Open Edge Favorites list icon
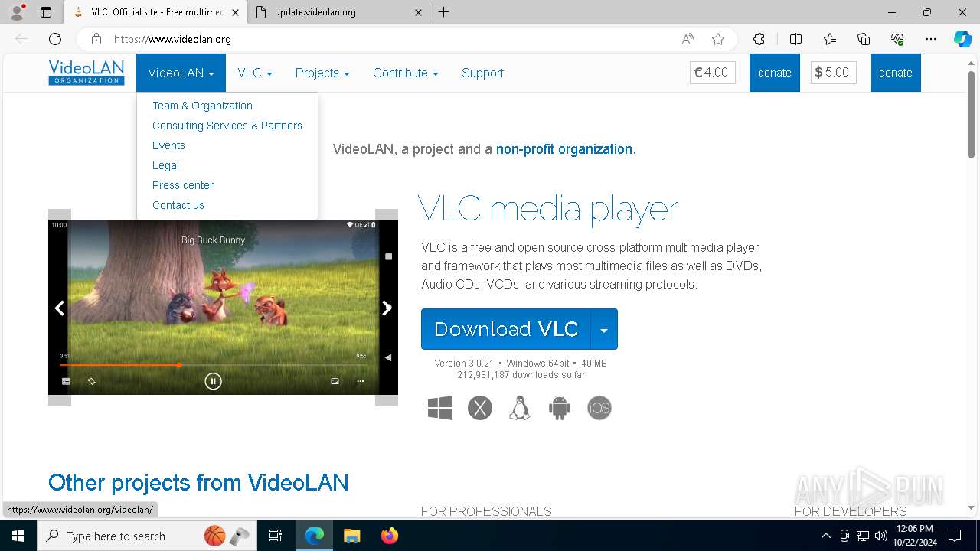Viewport: 980px width, 551px height. pyautogui.click(x=830, y=39)
